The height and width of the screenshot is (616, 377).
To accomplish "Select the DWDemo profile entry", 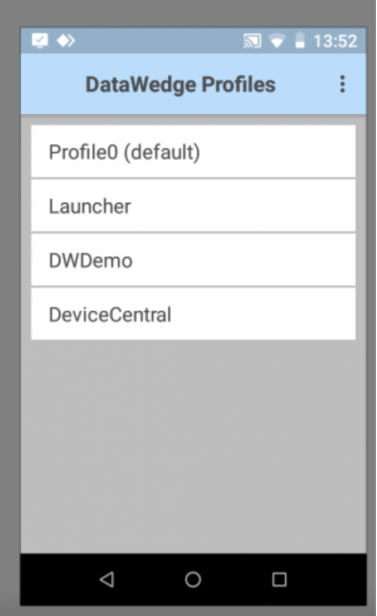I will pos(193,260).
